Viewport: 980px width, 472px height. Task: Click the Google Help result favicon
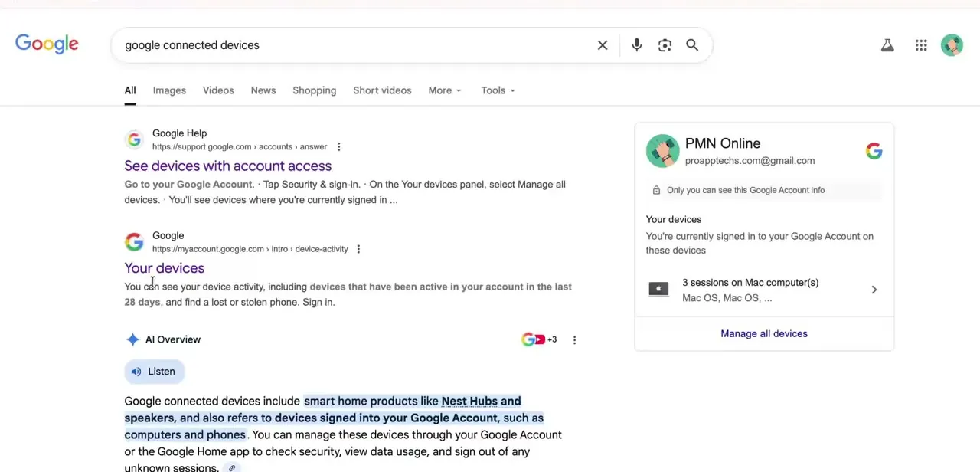click(134, 139)
